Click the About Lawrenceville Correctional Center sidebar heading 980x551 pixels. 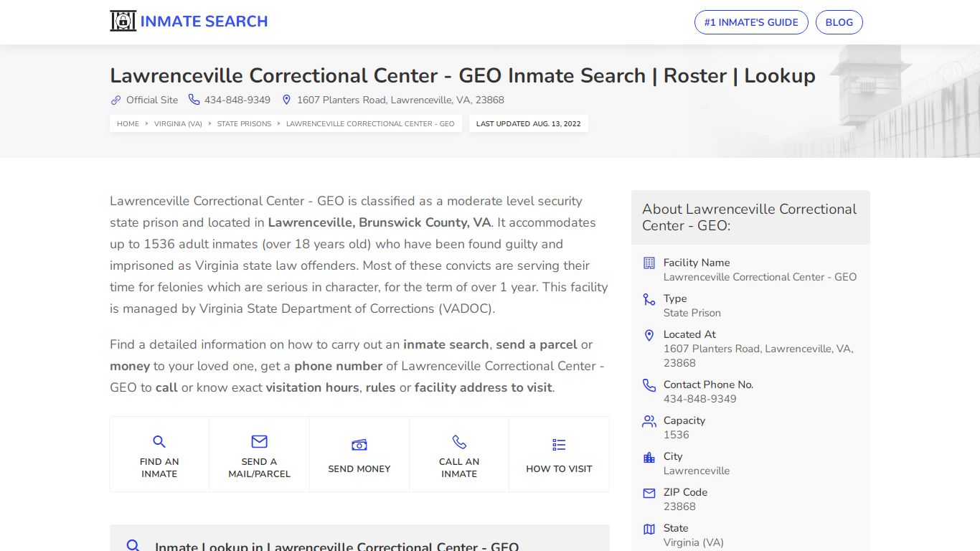(749, 217)
